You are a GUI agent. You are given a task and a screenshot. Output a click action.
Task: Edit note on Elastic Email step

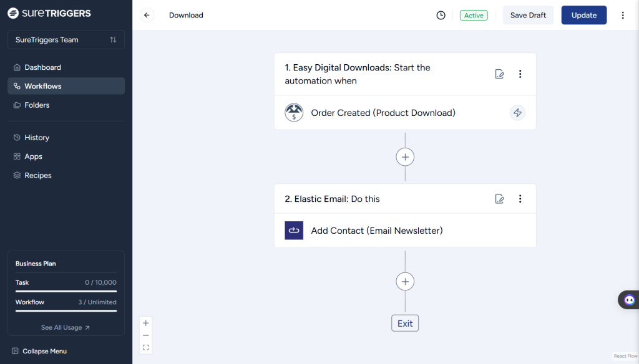tap(499, 199)
